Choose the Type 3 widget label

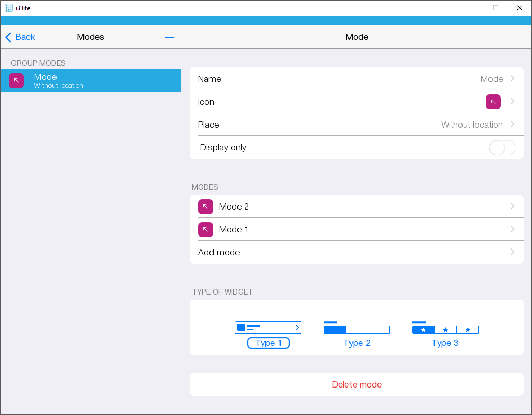[445, 343]
